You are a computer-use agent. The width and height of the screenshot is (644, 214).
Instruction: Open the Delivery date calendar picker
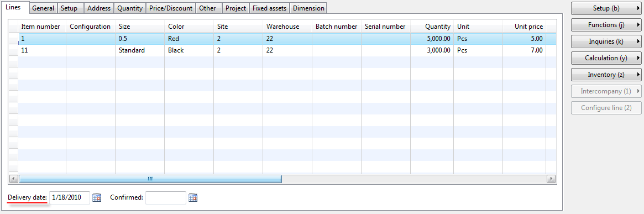coord(97,197)
